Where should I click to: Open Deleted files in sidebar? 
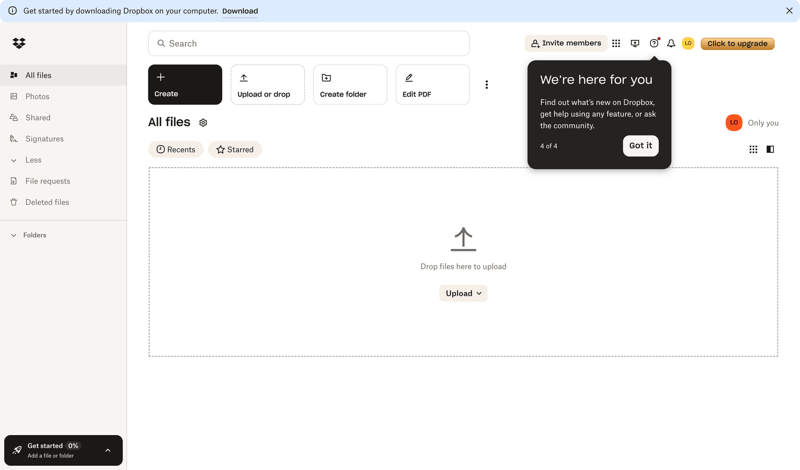[63, 202]
